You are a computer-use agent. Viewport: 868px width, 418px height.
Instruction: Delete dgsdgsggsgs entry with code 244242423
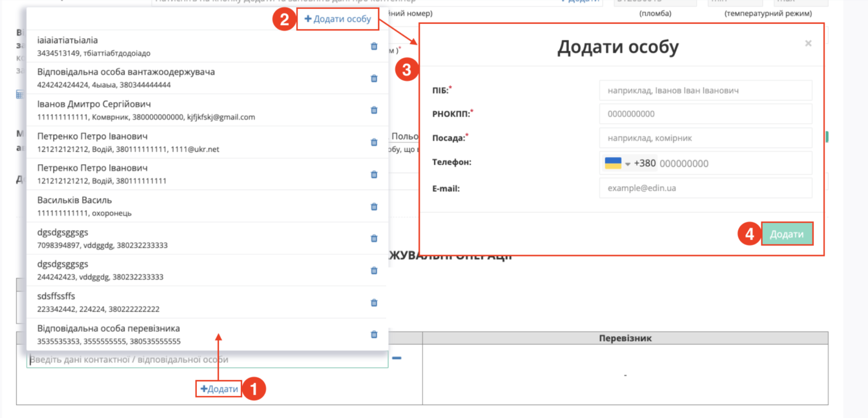(x=374, y=271)
